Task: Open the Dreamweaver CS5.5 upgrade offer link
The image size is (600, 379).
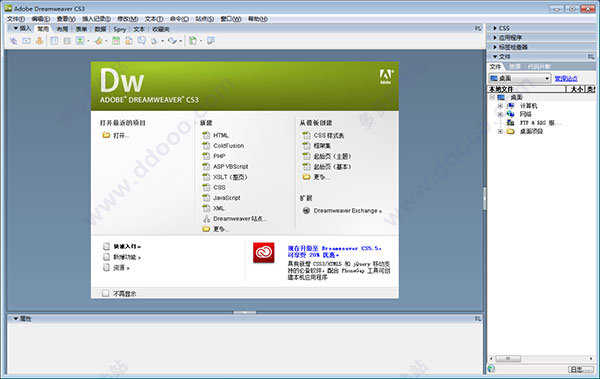Action: pos(335,252)
